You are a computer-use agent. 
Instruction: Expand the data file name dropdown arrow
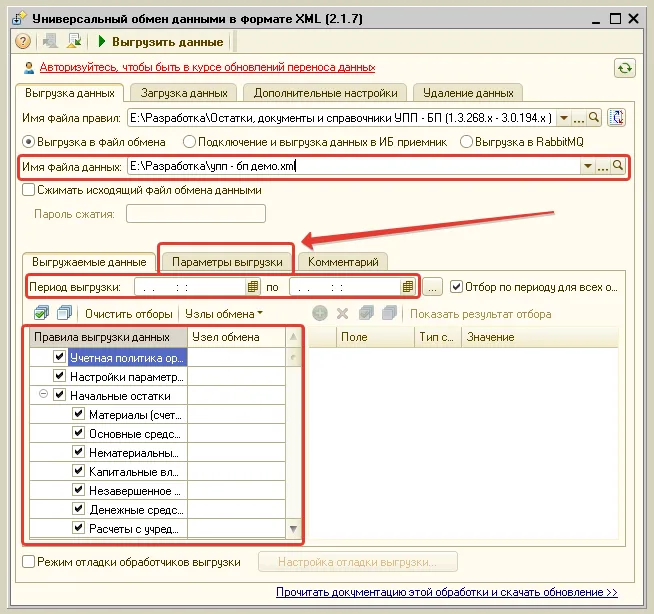point(587,167)
